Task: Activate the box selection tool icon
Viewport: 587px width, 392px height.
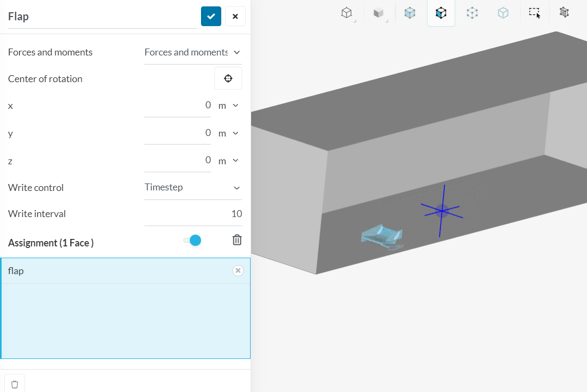Action: pyautogui.click(x=535, y=13)
